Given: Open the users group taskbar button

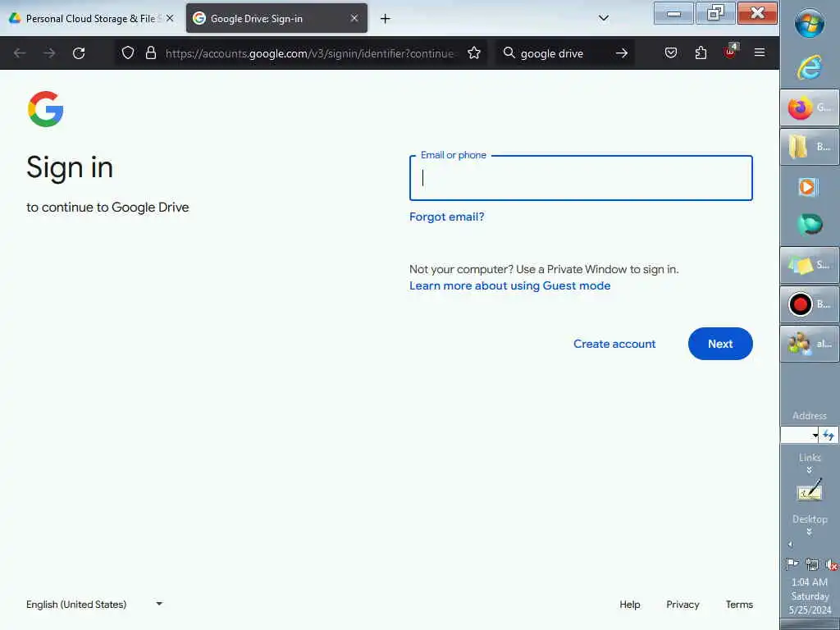Looking at the screenshot, I should pyautogui.click(x=810, y=344).
